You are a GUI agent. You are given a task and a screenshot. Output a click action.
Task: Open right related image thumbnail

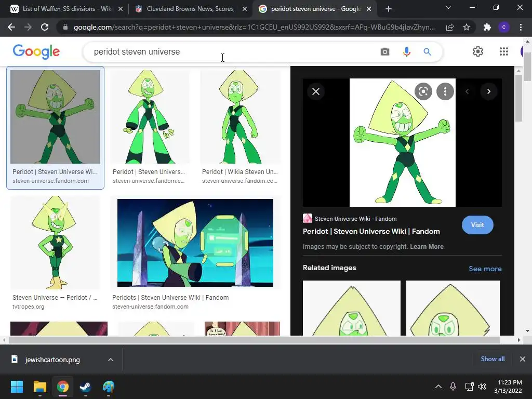click(x=453, y=308)
